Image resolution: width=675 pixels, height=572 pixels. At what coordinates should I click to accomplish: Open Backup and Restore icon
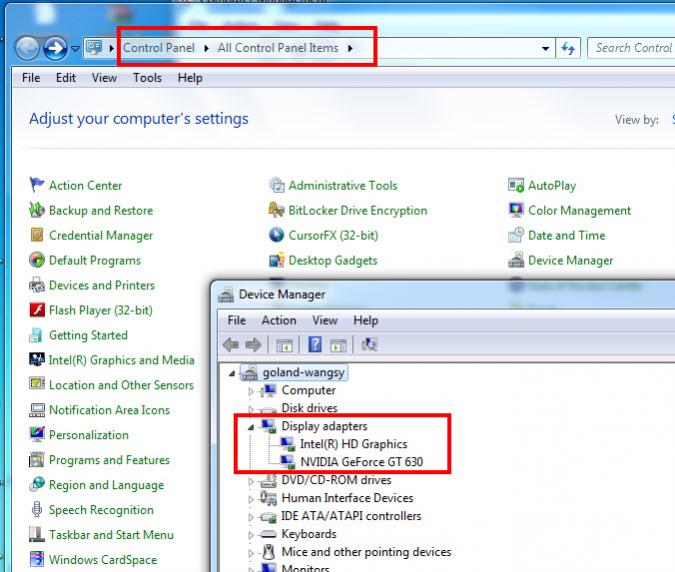pos(37,210)
